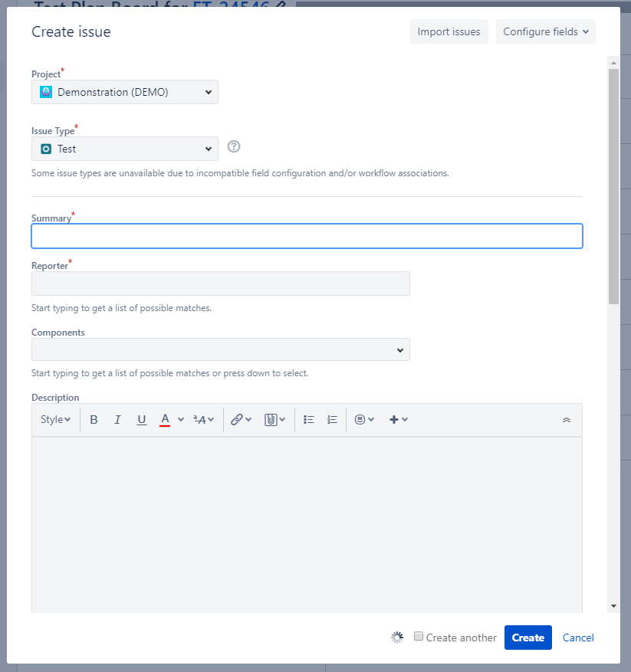Apply bold formatting in description toolbar
631x672 pixels.
pyautogui.click(x=94, y=420)
